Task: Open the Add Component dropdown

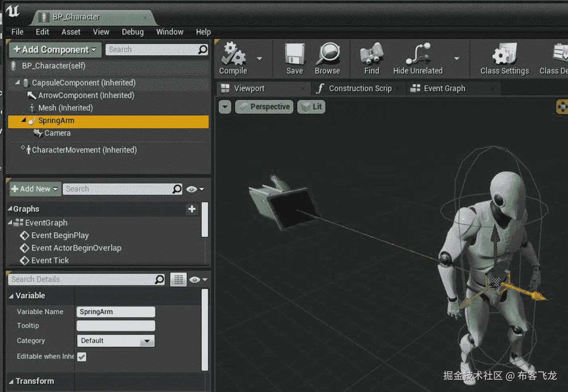Action: click(55, 50)
